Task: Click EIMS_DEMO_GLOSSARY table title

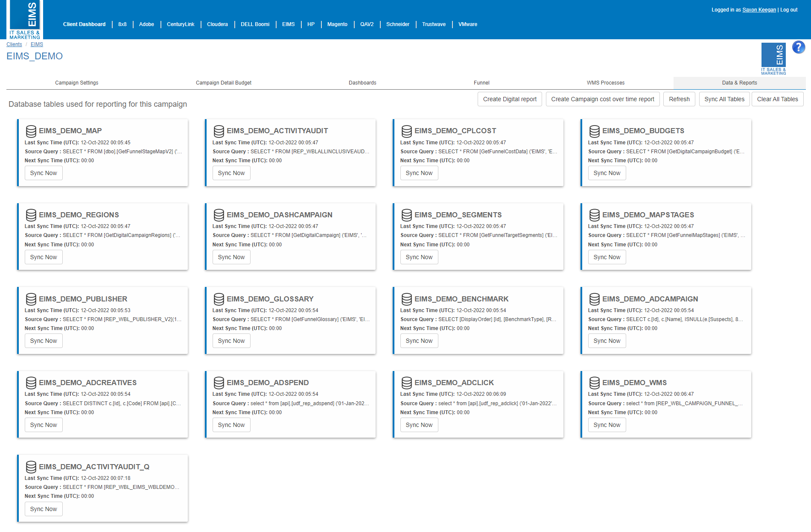Action: [270, 299]
